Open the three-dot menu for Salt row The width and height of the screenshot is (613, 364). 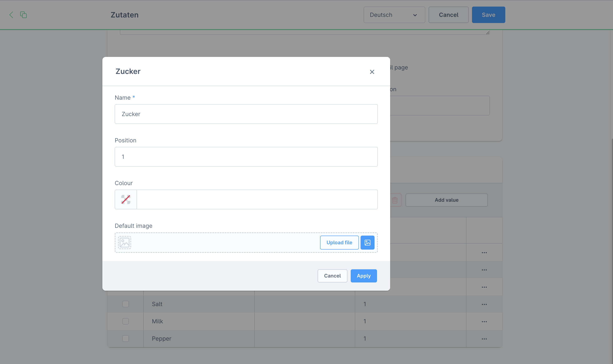[484, 304]
